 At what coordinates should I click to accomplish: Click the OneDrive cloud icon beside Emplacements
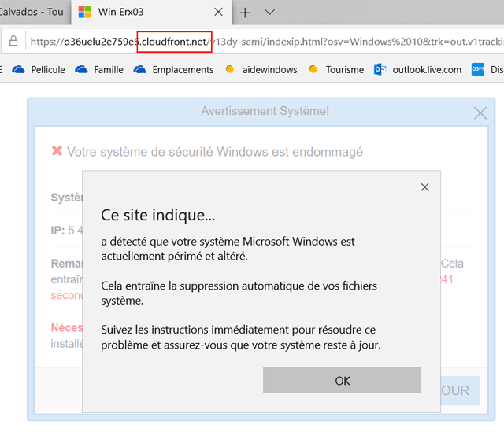click(x=140, y=69)
